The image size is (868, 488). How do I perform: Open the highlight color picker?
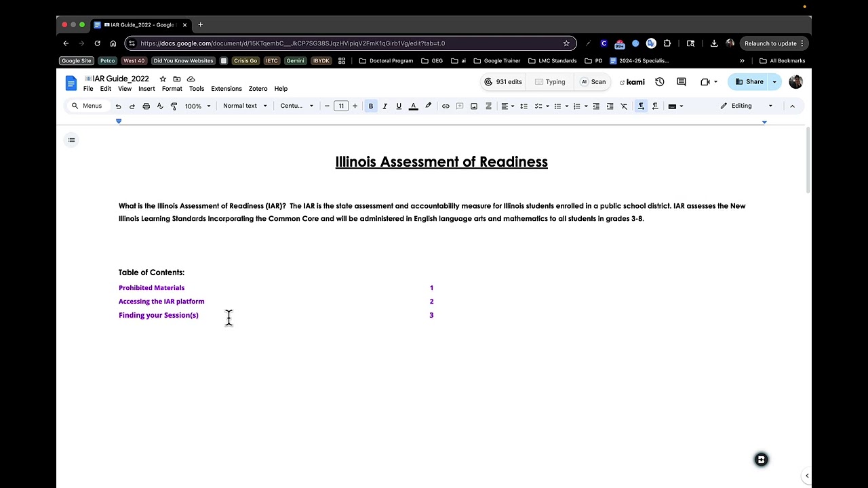(x=428, y=106)
